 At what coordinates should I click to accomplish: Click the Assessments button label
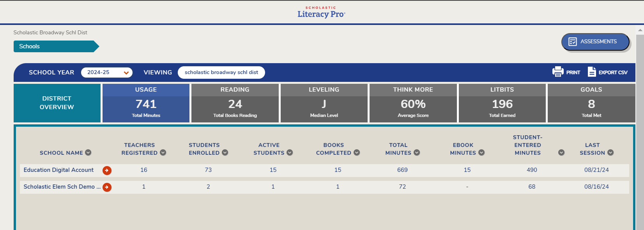click(x=598, y=42)
